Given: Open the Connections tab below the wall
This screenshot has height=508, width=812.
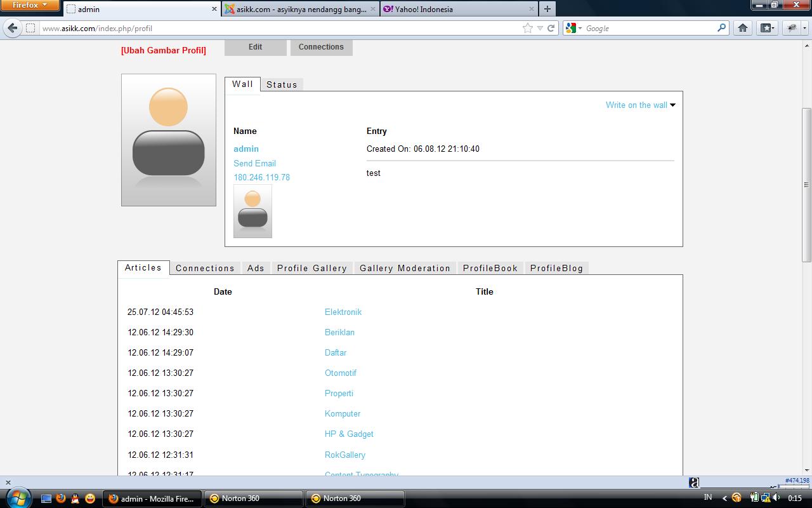Looking at the screenshot, I should point(205,268).
